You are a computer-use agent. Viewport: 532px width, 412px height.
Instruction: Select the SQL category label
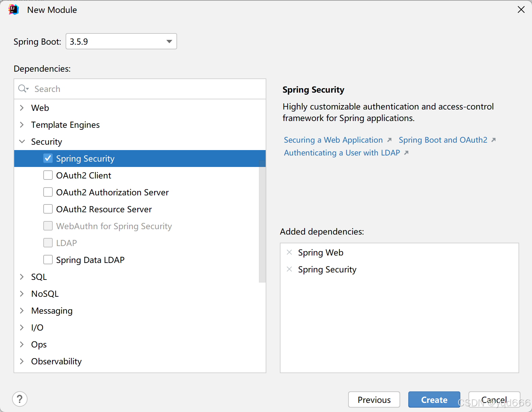point(39,277)
